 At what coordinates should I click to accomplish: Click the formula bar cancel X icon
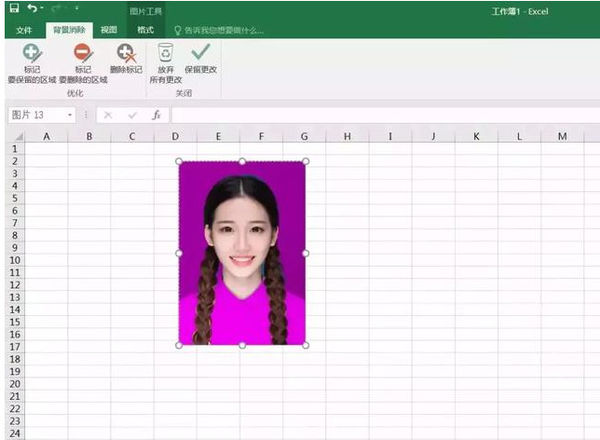(x=108, y=115)
